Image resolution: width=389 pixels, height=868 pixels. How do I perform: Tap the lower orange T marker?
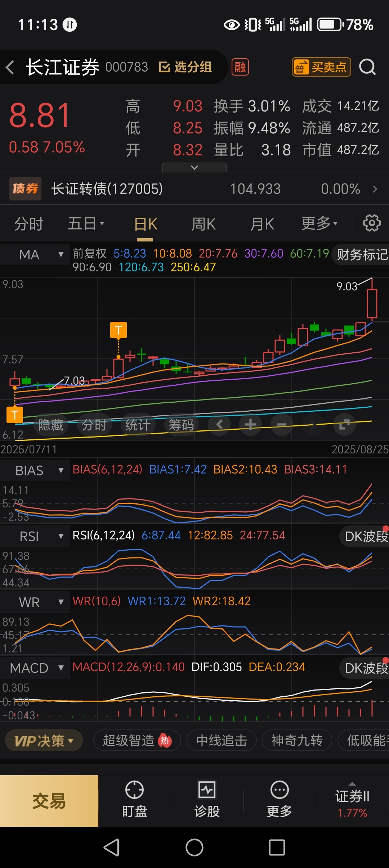coord(15,415)
